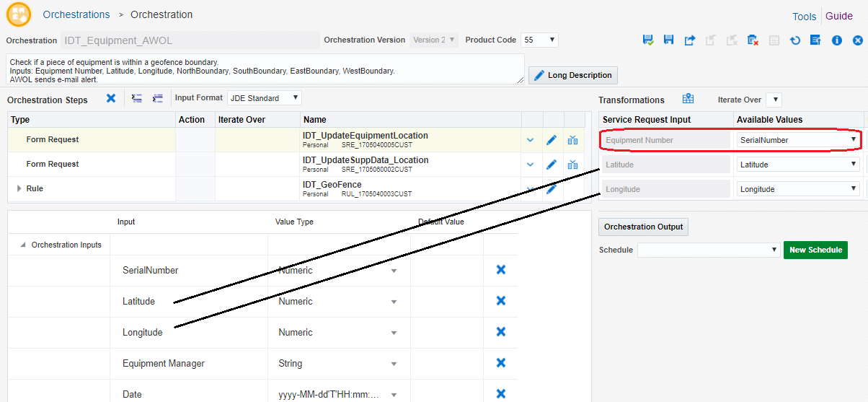Click the short description text area

(265, 69)
